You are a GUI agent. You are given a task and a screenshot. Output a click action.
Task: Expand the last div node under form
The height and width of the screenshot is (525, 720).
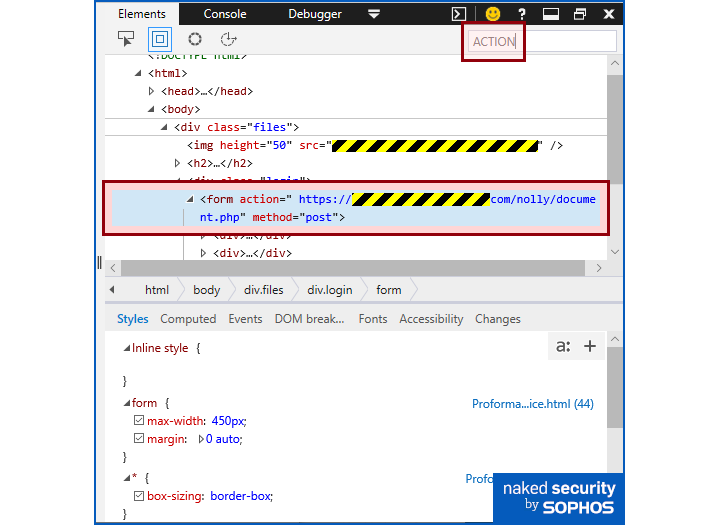[x=203, y=253]
